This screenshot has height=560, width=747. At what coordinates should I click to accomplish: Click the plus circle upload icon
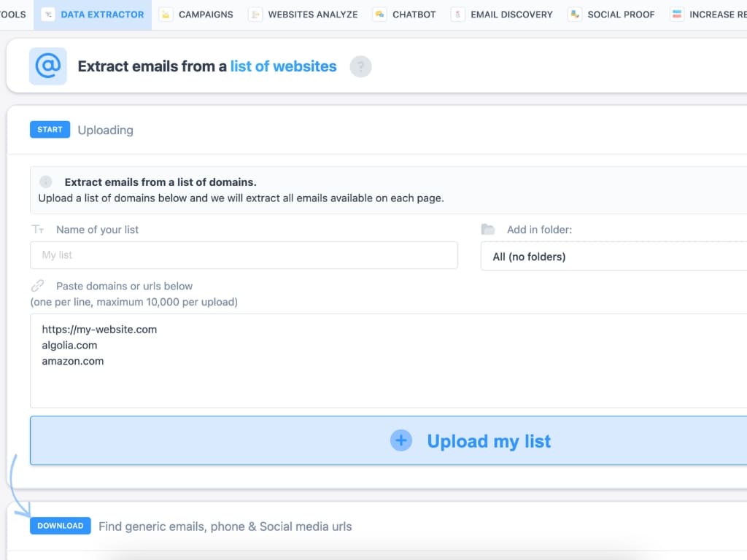[x=401, y=440]
